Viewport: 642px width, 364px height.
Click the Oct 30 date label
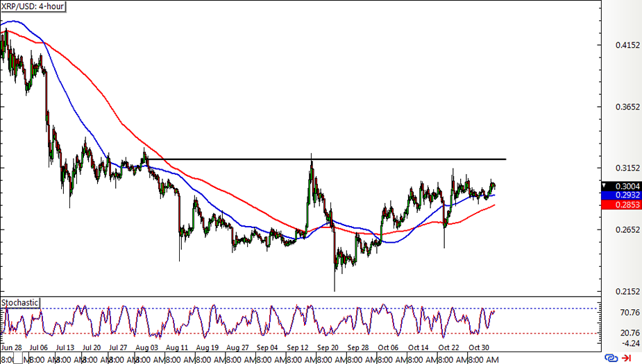click(x=479, y=347)
